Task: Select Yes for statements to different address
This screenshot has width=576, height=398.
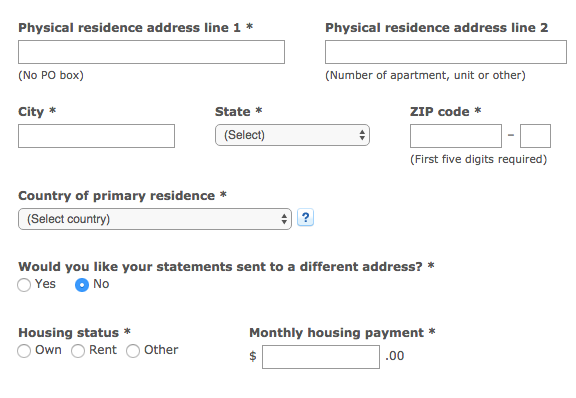Action: tap(24, 285)
